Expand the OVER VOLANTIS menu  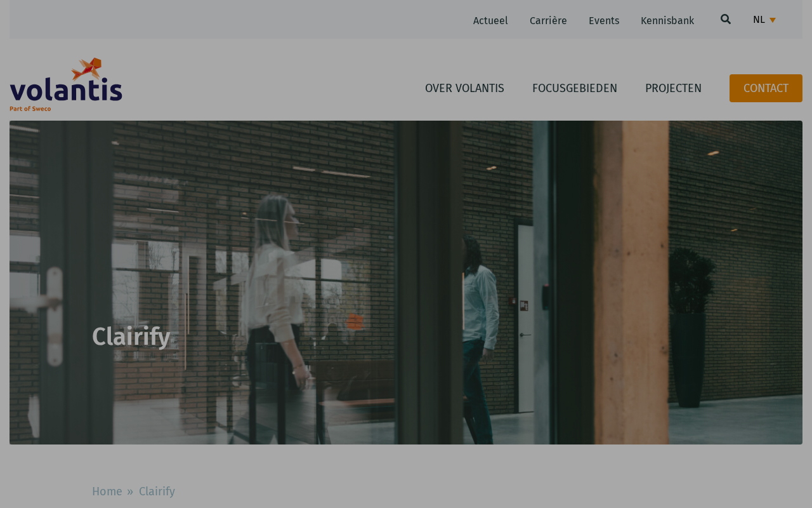tap(464, 88)
